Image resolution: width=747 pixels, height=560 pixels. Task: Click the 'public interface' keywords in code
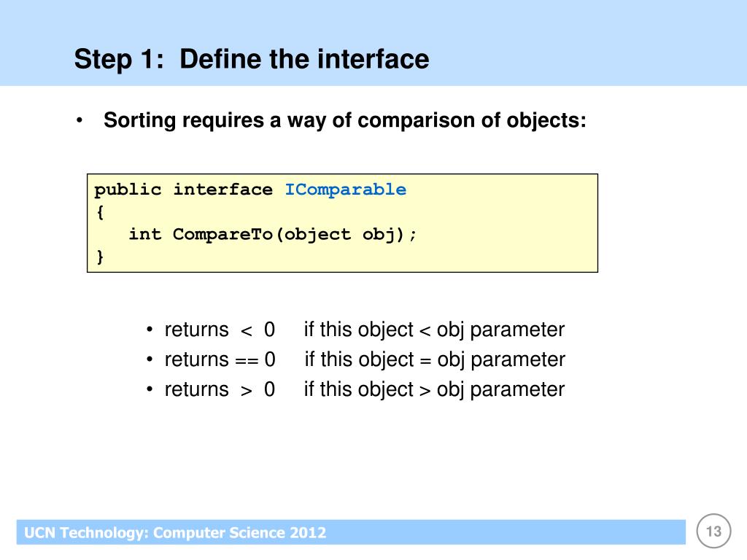[x=183, y=190]
